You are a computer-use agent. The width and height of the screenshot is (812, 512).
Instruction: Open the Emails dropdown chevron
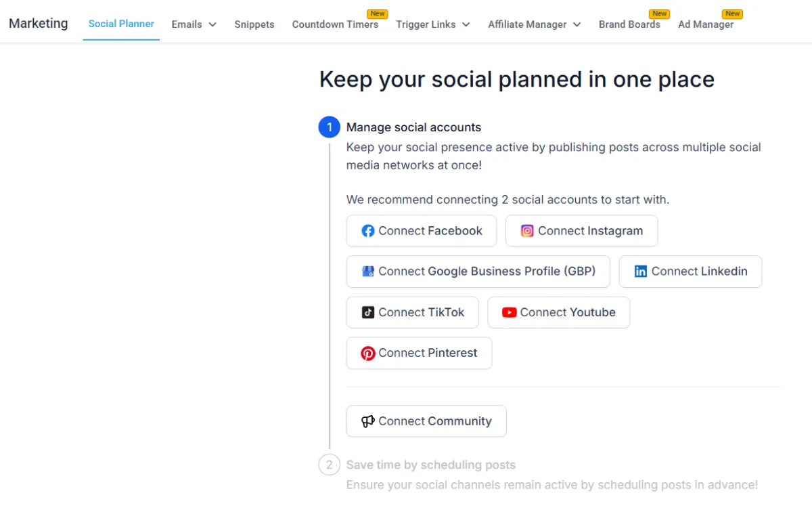click(x=212, y=24)
